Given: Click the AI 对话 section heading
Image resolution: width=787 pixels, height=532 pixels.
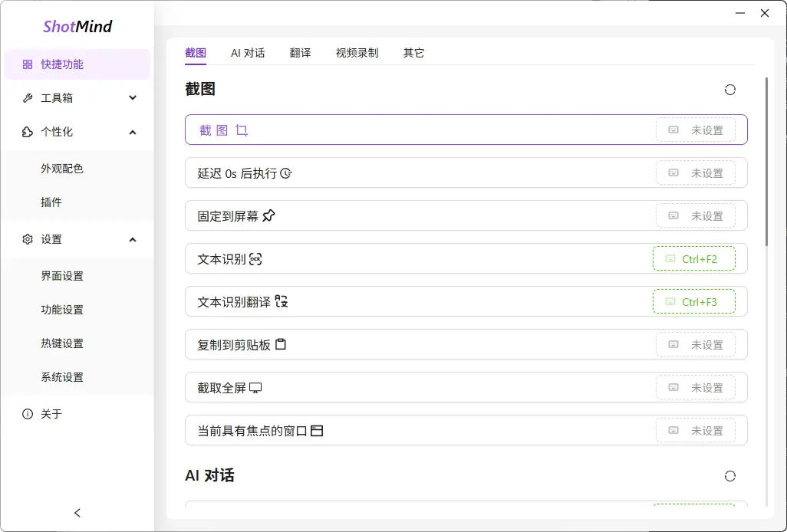Looking at the screenshot, I should (x=210, y=475).
